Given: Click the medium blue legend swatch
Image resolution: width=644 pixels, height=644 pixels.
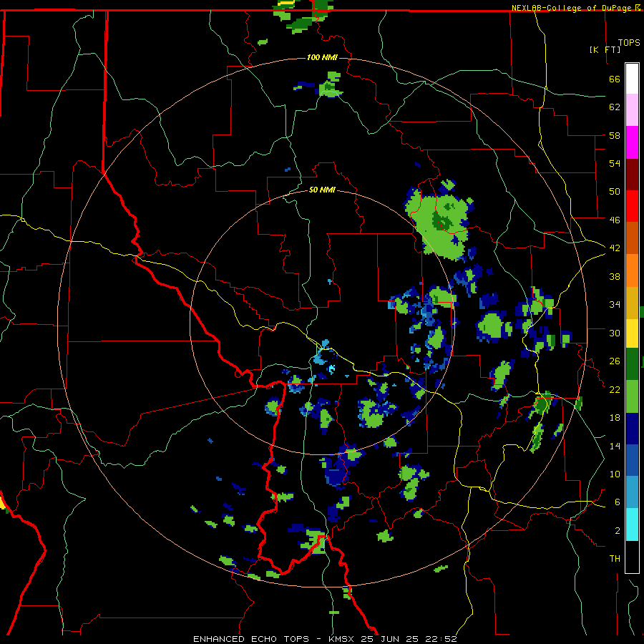Looking at the screenshot, I should pyautogui.click(x=632, y=460).
